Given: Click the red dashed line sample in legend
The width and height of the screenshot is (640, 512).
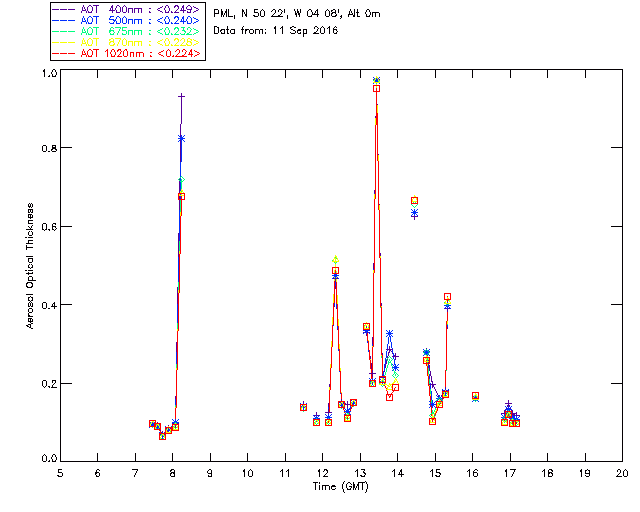Looking at the screenshot, I should point(64,53).
